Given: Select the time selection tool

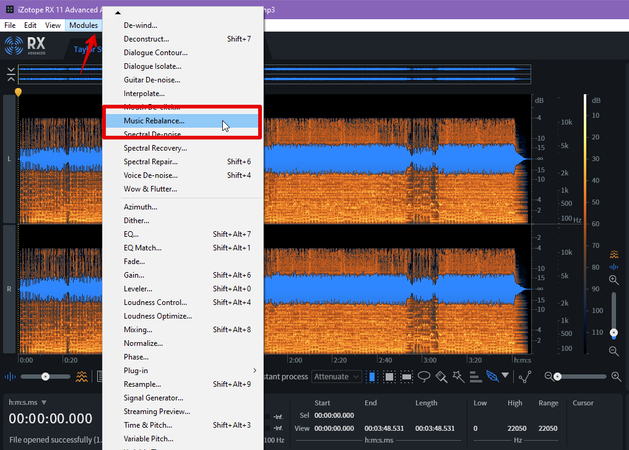Looking at the screenshot, I should tap(372, 377).
